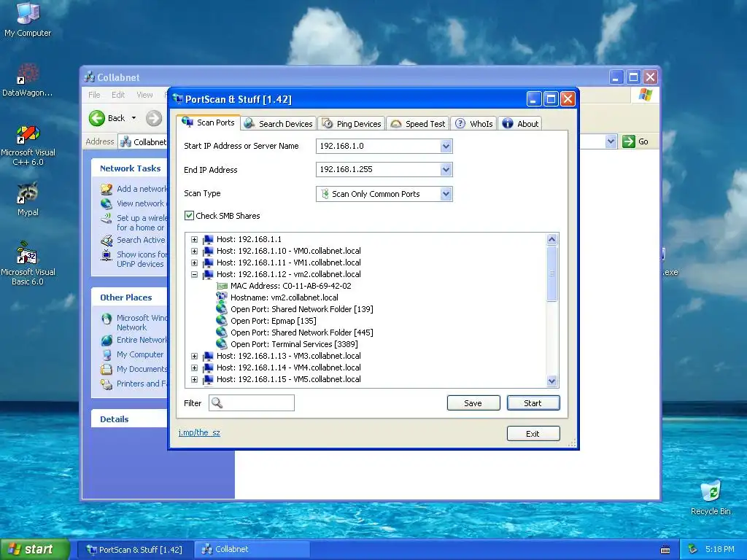Open View menu in Collabnet window

[145, 95]
